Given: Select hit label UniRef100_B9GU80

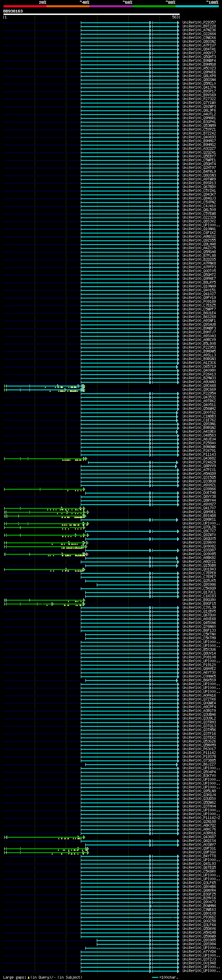Looking at the screenshot, I should (199, 600).
